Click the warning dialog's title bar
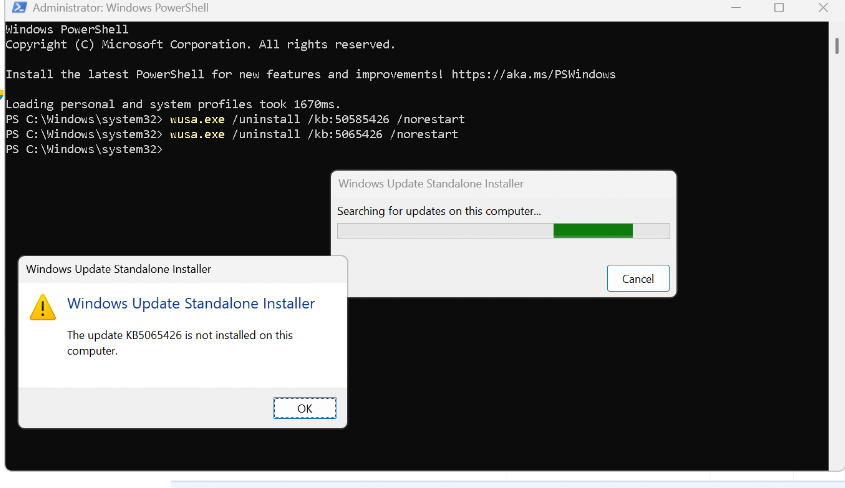Image resolution: width=845 pixels, height=488 pixels. click(x=183, y=269)
